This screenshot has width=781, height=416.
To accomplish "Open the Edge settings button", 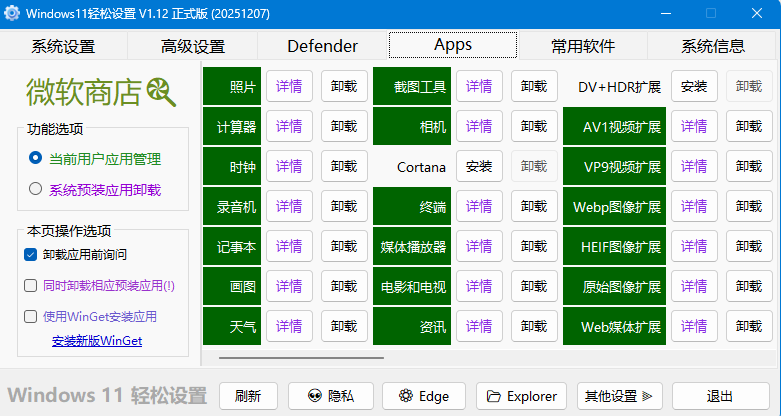I will pos(424,396).
